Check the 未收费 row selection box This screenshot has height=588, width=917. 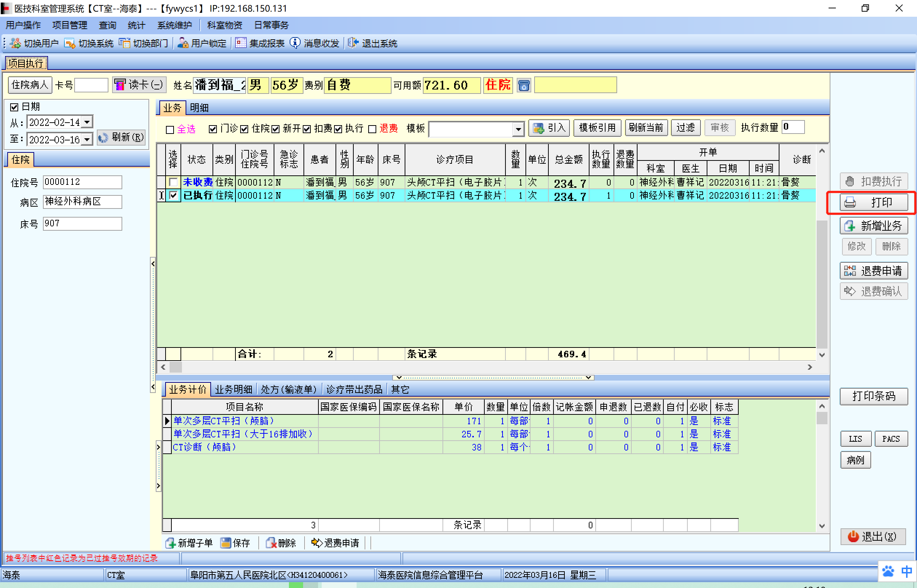tap(173, 182)
